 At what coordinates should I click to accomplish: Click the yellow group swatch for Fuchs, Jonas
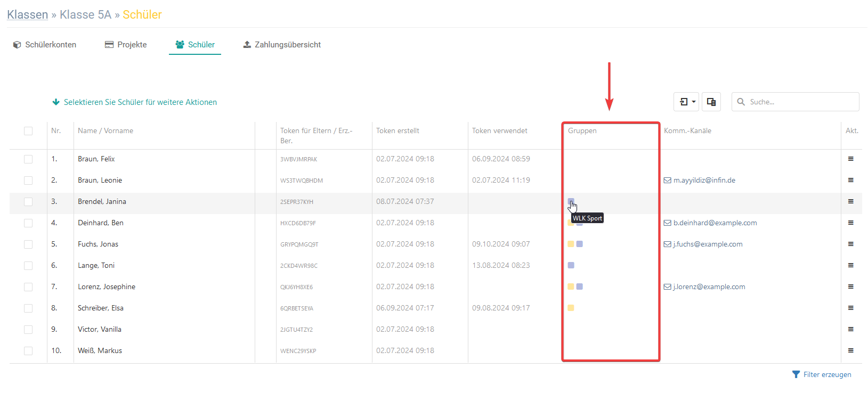pos(571,244)
